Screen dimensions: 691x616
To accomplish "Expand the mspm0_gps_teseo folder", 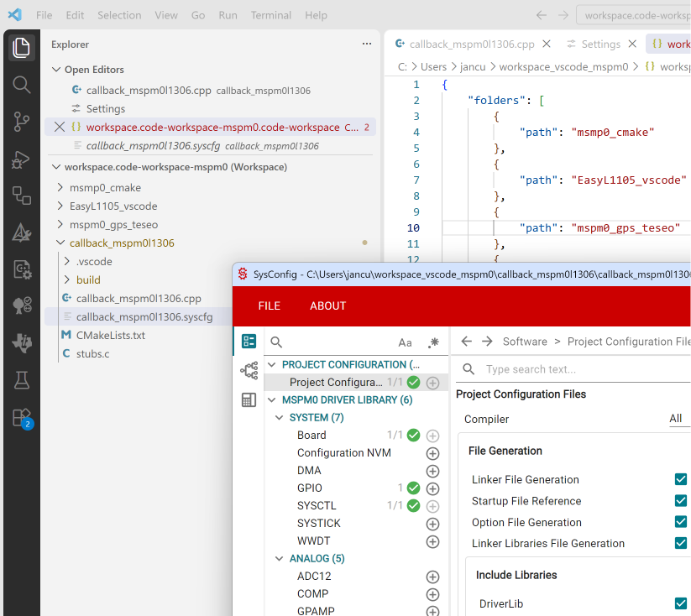I will [60, 224].
